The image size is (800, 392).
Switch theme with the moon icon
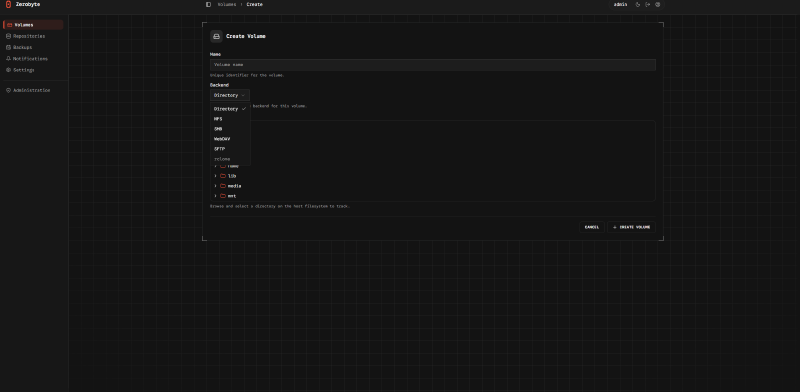[x=638, y=5]
